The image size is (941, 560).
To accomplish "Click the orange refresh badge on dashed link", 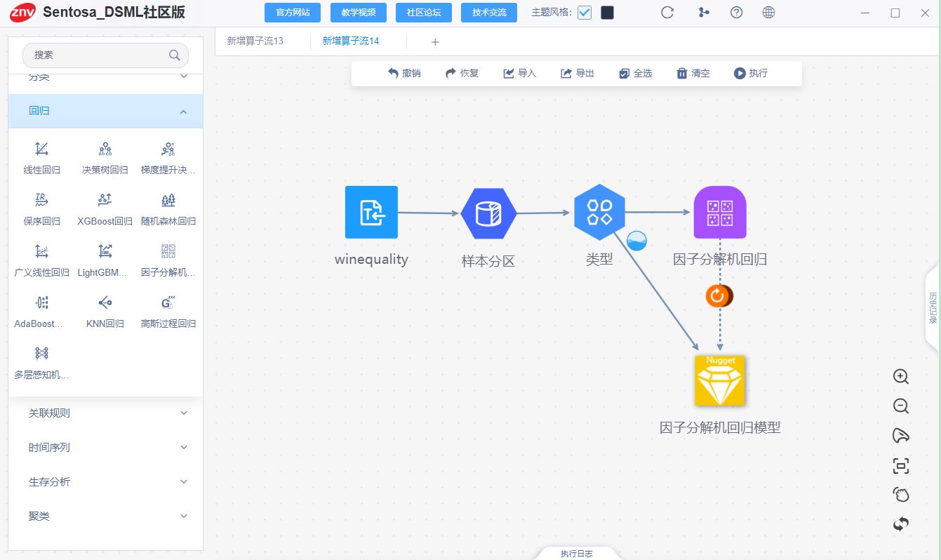I will [719, 296].
